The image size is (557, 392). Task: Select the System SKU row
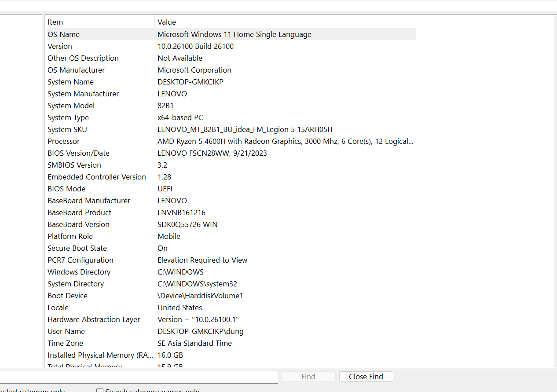pyautogui.click(x=231, y=129)
